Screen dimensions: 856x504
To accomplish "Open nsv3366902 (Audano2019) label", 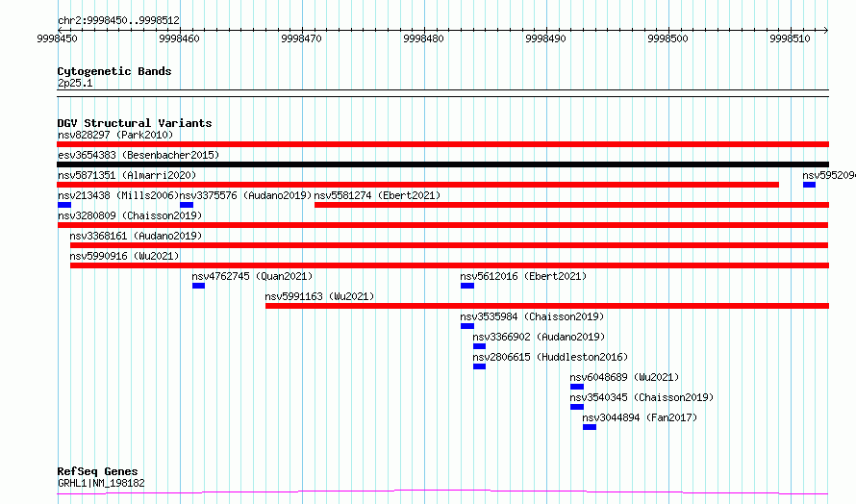I will [x=539, y=337].
